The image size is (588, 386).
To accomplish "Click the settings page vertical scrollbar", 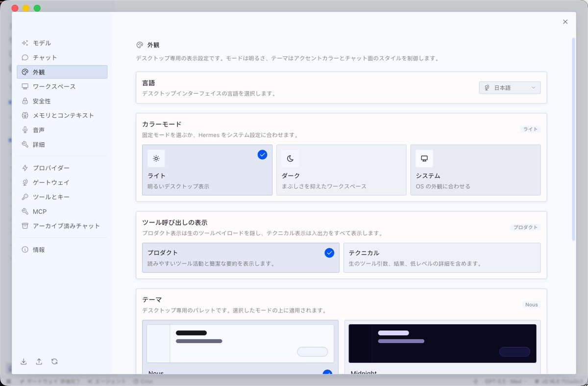I will pos(573,139).
